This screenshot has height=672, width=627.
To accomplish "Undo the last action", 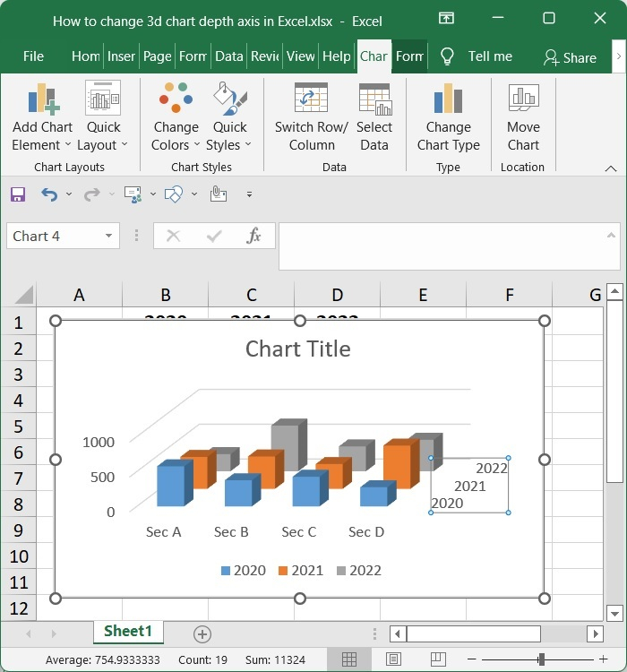I will [x=49, y=194].
